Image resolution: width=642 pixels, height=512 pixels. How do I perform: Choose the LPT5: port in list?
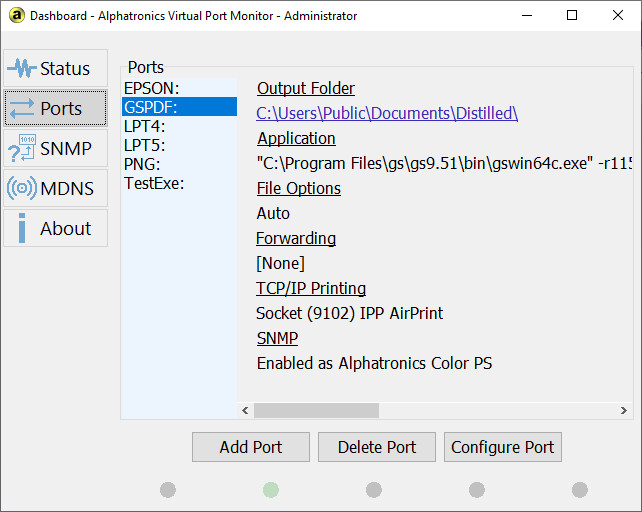click(144, 145)
